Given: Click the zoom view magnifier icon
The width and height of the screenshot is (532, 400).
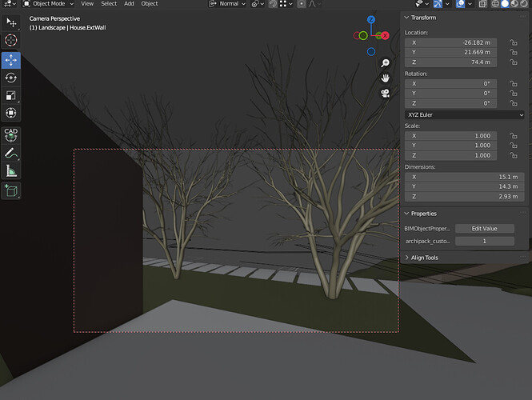Looking at the screenshot, I should pyautogui.click(x=385, y=62).
